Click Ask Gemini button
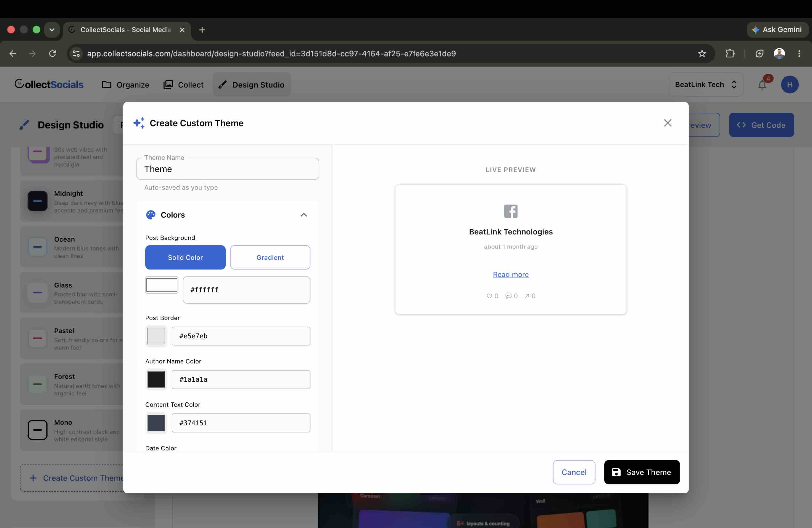The height and width of the screenshot is (528, 812). 777,30
